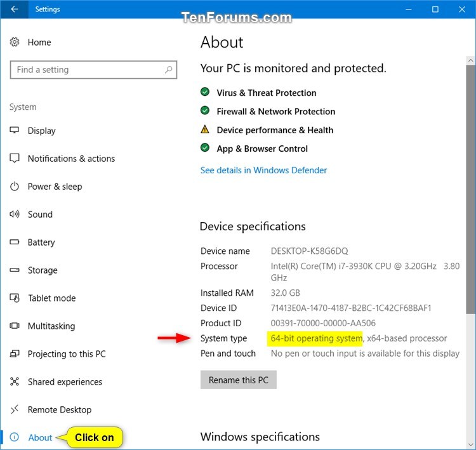Click the Sound speaker icon

(x=14, y=214)
